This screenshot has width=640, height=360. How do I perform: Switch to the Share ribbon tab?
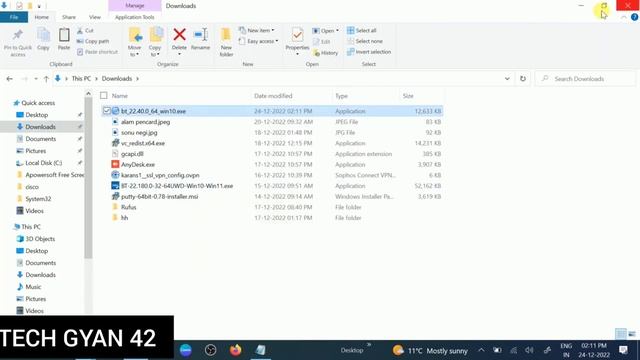[x=69, y=17]
